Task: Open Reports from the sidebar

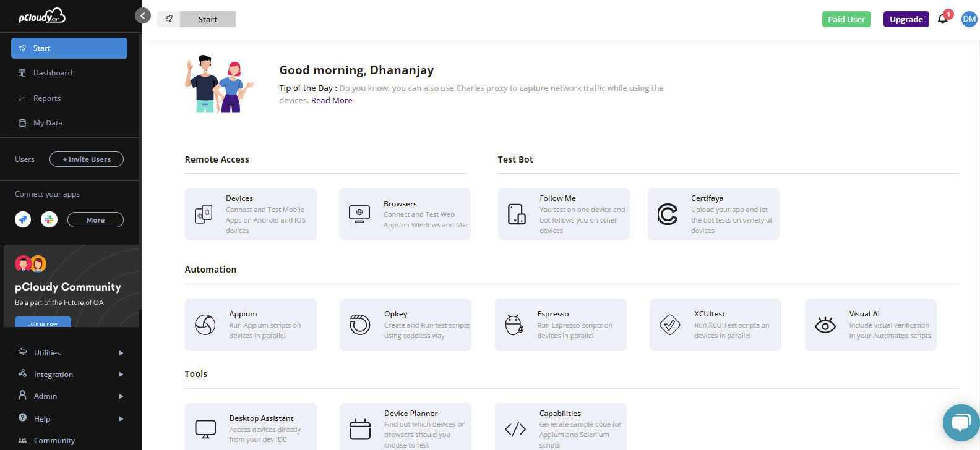Action: [47, 98]
